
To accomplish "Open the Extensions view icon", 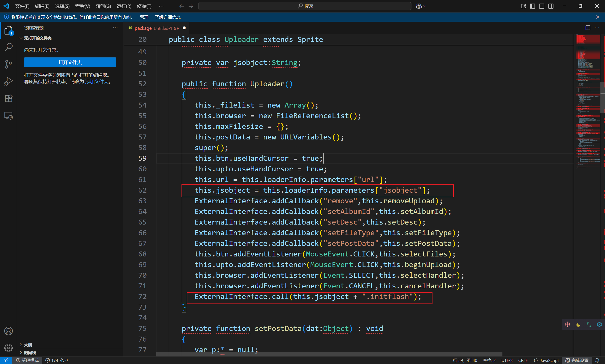I will click(x=9, y=98).
